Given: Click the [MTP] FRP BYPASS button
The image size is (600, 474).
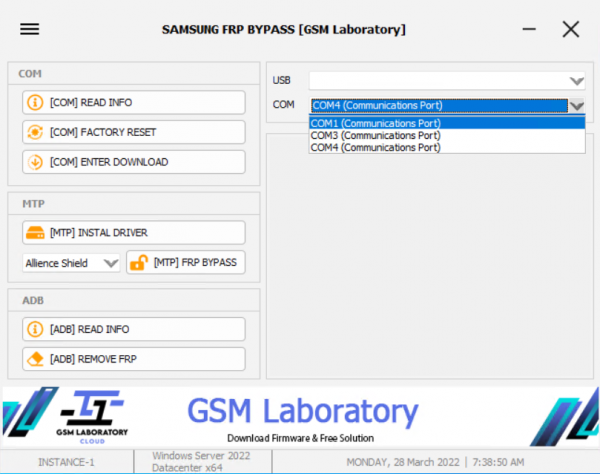Looking at the screenshot, I should pyautogui.click(x=186, y=262).
